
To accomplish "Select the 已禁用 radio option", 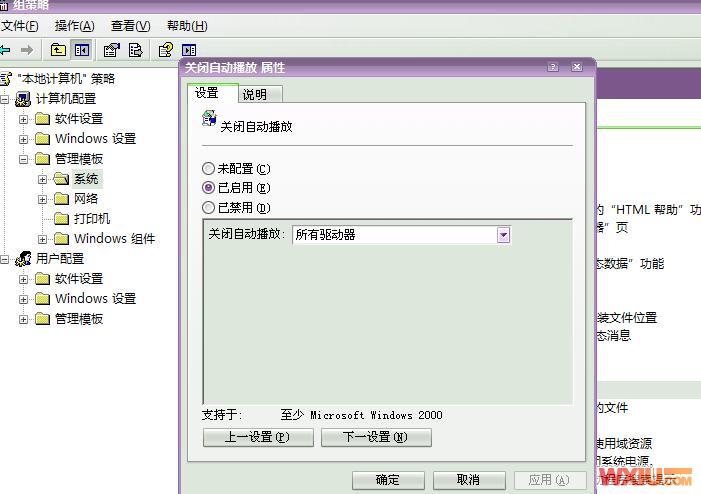I will click(208, 208).
